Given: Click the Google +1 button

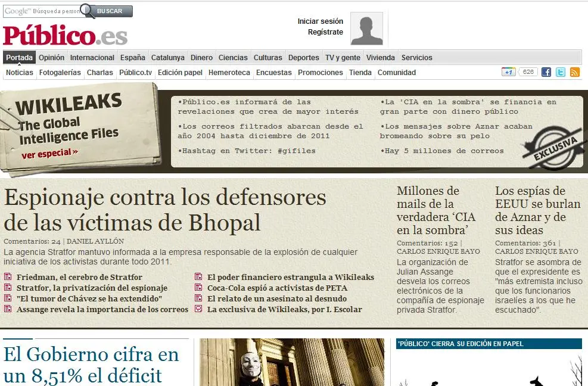Looking at the screenshot, I should tap(509, 71).
